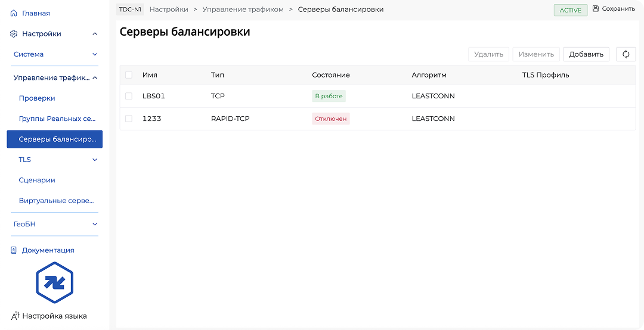Image resolution: width=644 pixels, height=330 pixels.
Task: Expand the TLS submenu chevron
Action: [95, 160]
